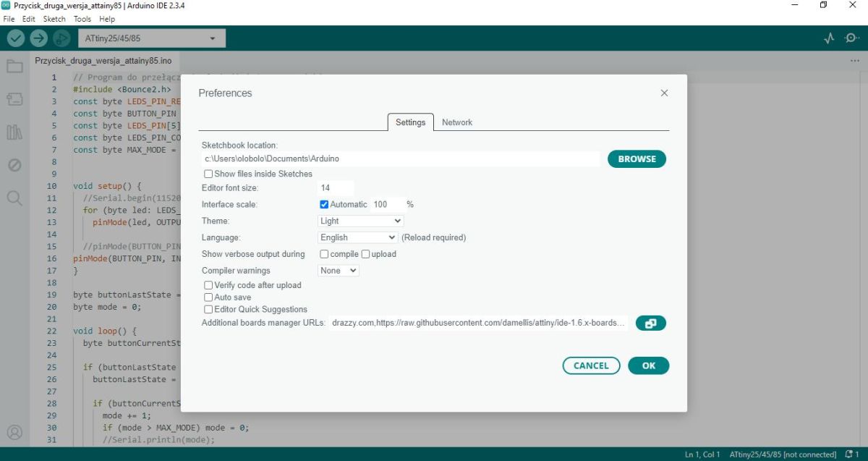Check Verify code after upload

tap(208, 285)
